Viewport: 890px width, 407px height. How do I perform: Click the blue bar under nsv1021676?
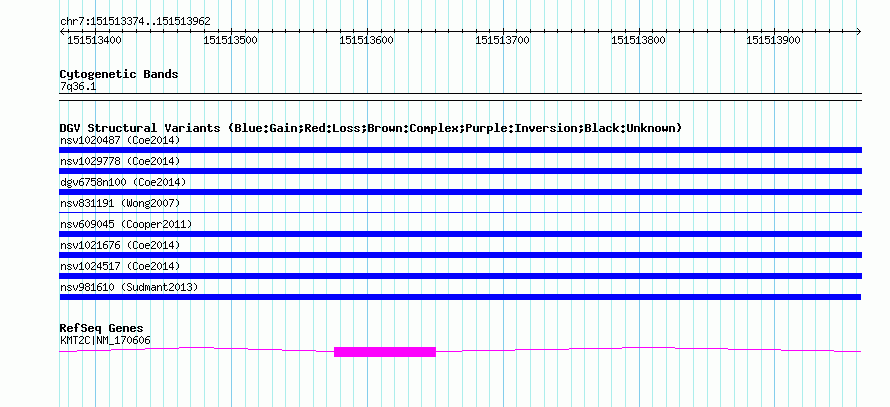click(460, 255)
